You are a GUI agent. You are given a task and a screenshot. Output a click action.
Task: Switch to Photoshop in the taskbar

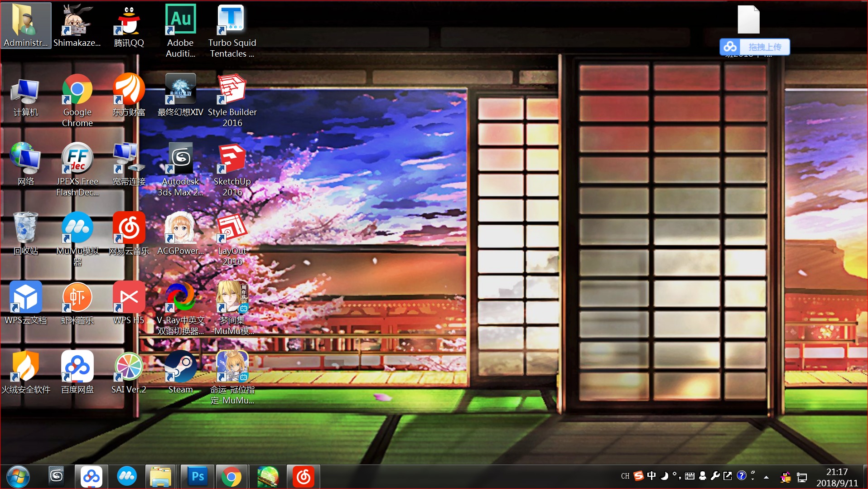pyautogui.click(x=198, y=477)
